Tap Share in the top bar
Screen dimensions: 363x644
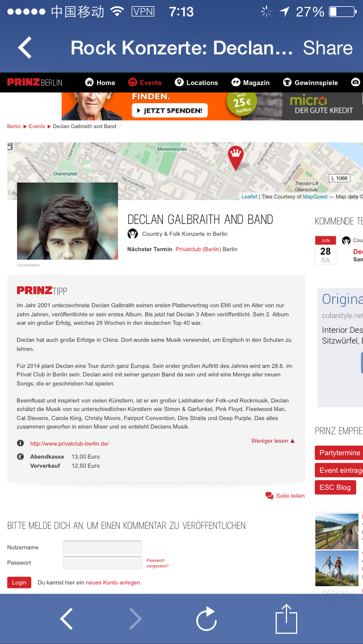point(328,48)
